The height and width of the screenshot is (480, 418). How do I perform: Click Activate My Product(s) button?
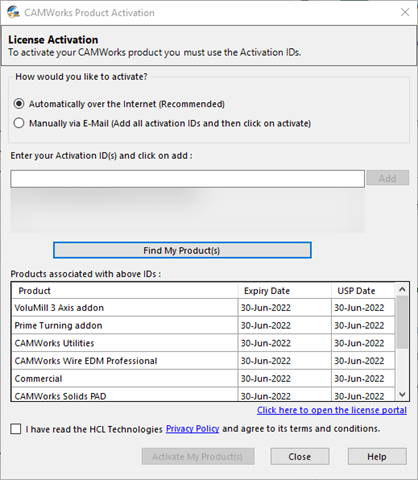click(198, 456)
